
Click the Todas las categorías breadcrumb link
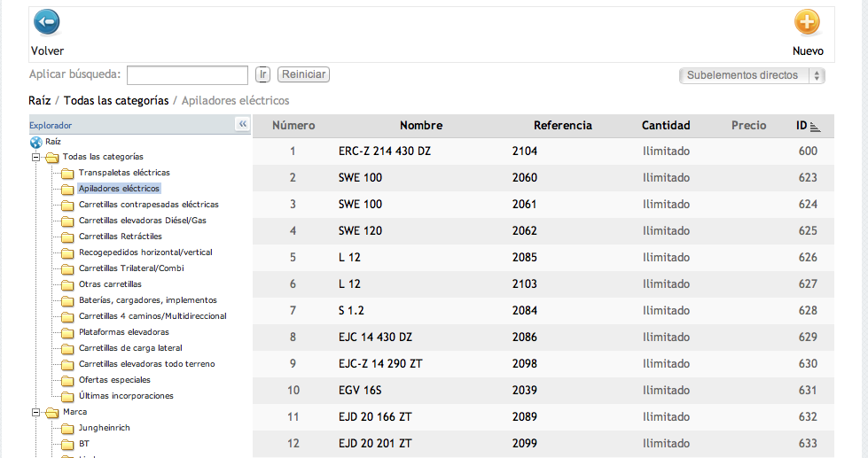pos(116,101)
